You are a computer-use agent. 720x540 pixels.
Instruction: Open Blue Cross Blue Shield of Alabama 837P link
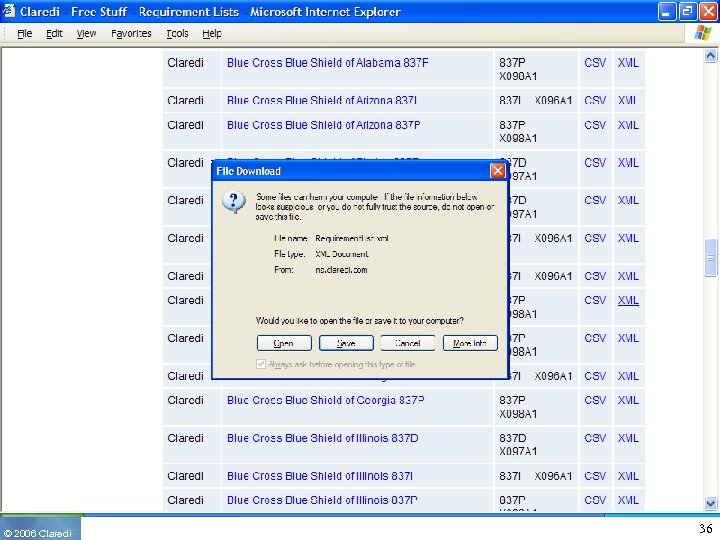(327, 63)
